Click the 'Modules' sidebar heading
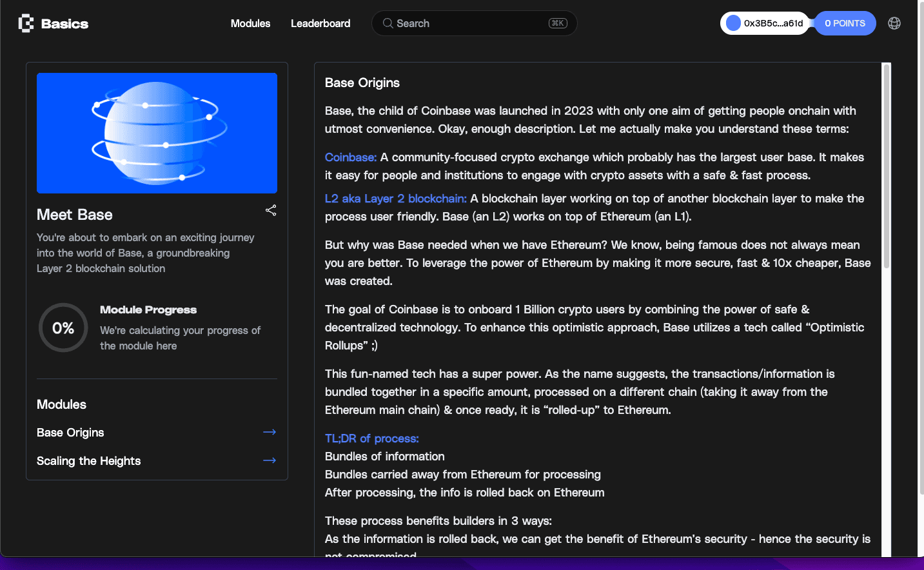This screenshot has height=570, width=924. tap(61, 404)
